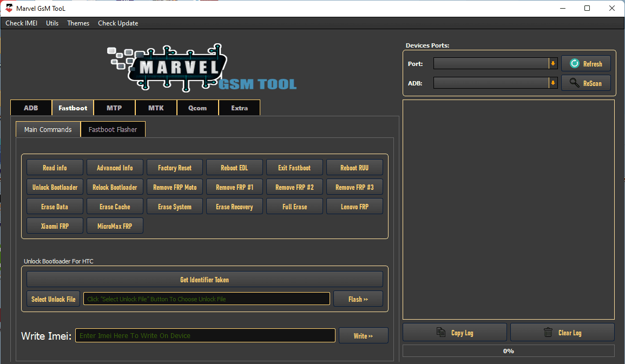Click the Flash >> button

point(358,299)
